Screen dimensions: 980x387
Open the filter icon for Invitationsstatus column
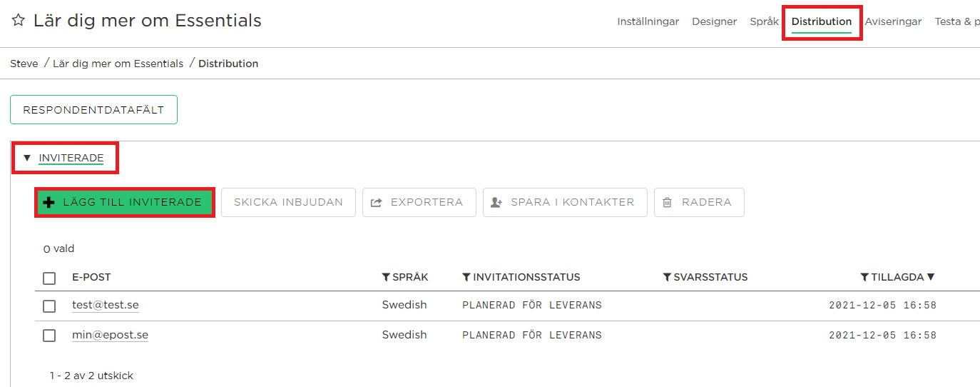(x=466, y=277)
